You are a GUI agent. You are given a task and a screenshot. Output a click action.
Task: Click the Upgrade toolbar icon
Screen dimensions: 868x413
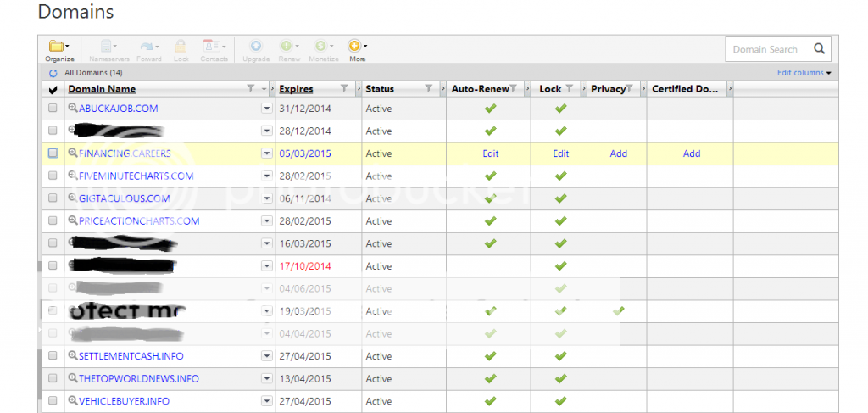[256, 50]
